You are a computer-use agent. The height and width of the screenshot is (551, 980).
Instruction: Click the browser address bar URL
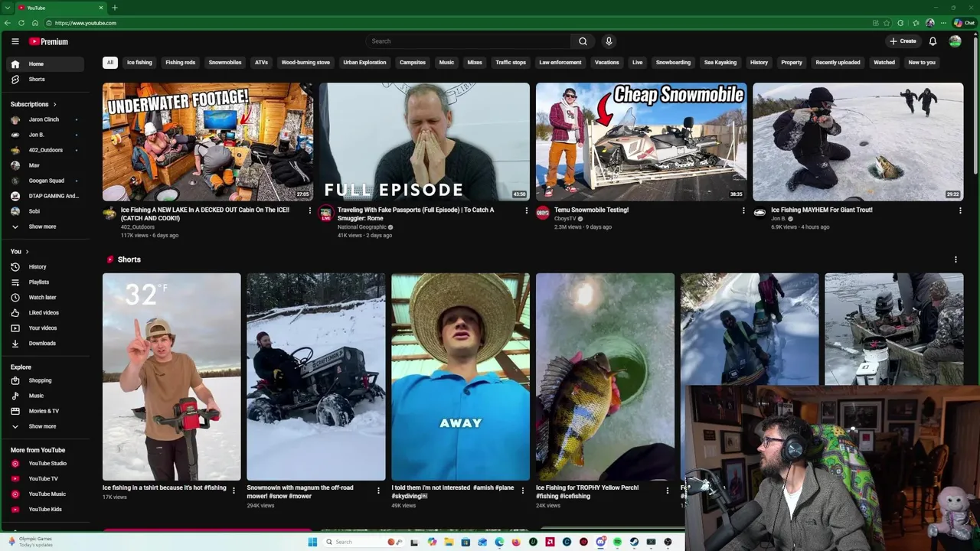[x=86, y=23]
